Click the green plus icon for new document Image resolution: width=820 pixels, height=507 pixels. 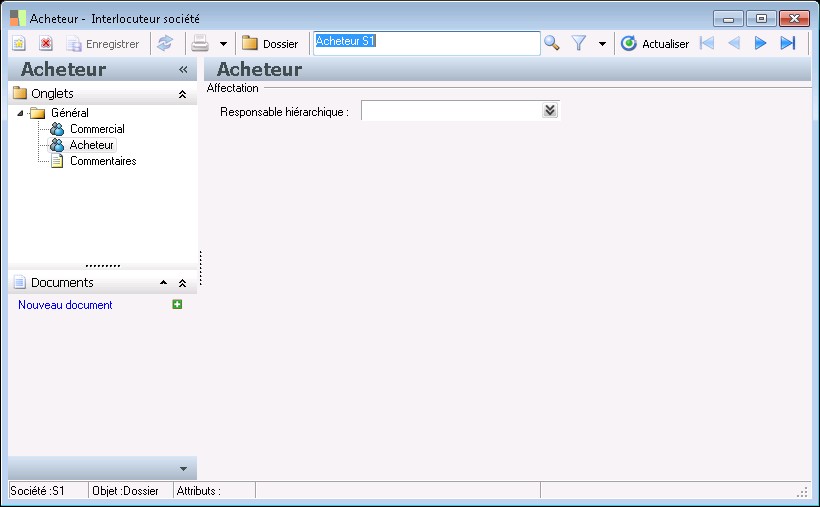click(x=177, y=305)
